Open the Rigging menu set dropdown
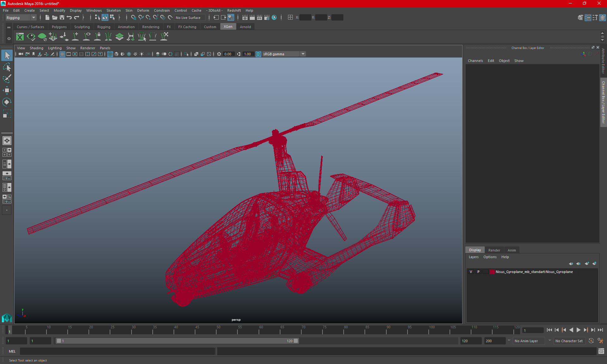Viewport: 607px width, 364px height. (x=21, y=18)
